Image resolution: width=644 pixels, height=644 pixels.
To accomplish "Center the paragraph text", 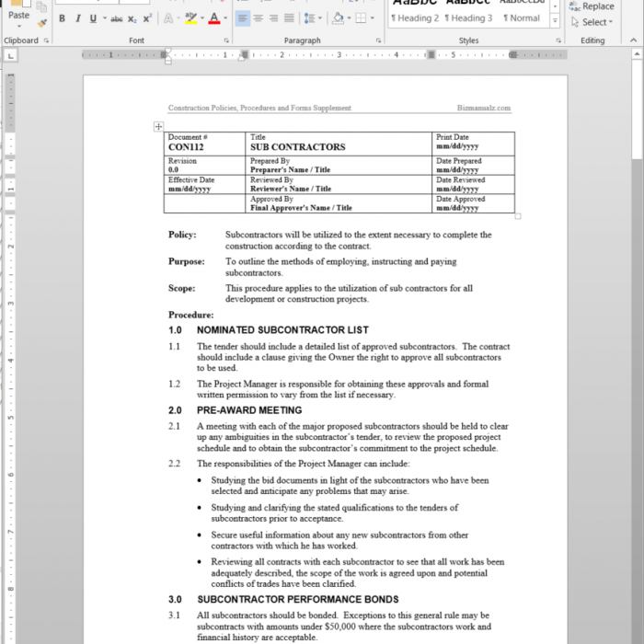I will (259, 18).
